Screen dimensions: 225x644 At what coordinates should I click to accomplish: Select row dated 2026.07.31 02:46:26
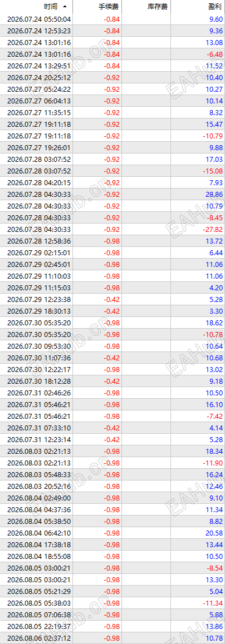pos(113,392)
